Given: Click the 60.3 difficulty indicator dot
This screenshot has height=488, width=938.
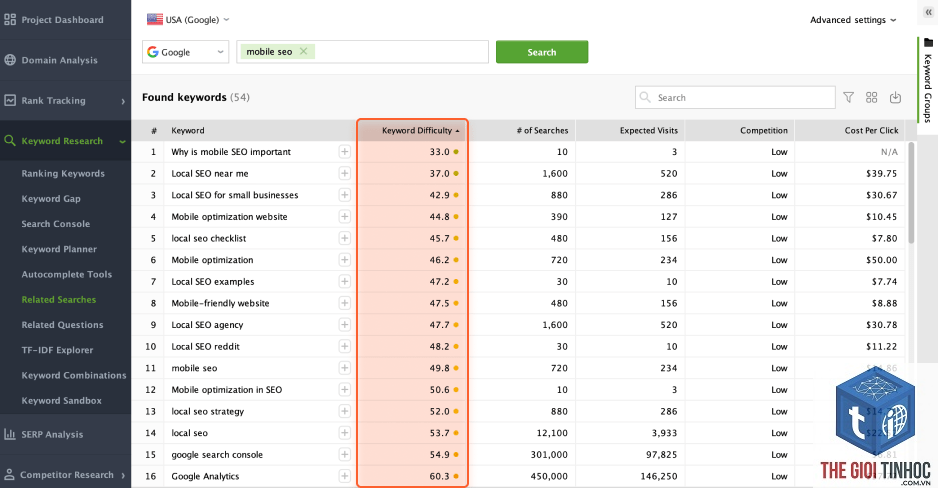Looking at the screenshot, I should coord(456,476).
